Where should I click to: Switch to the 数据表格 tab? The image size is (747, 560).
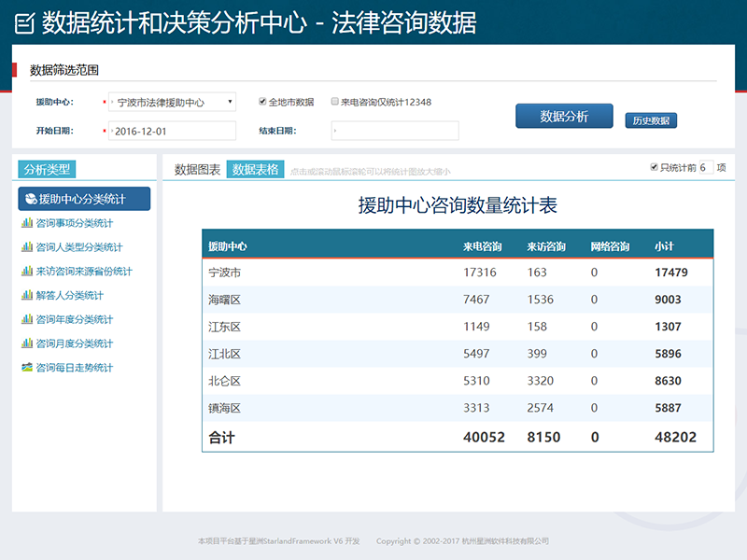[255, 170]
